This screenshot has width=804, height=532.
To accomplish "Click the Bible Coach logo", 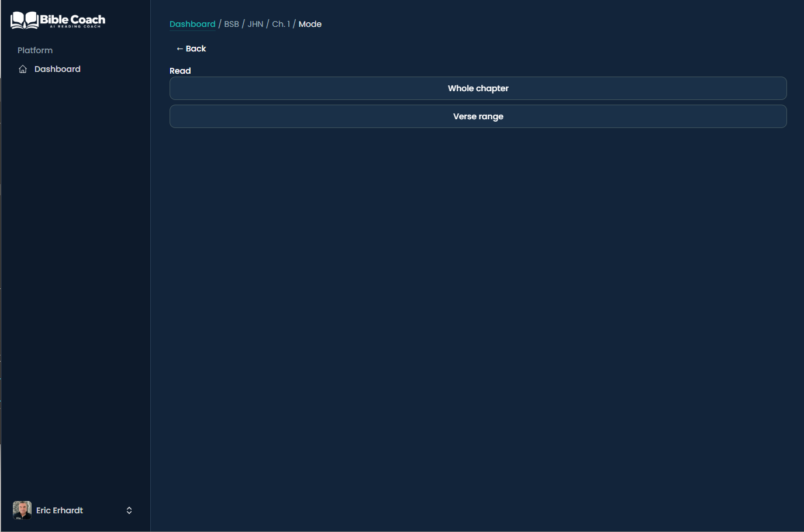I will 58,20.
